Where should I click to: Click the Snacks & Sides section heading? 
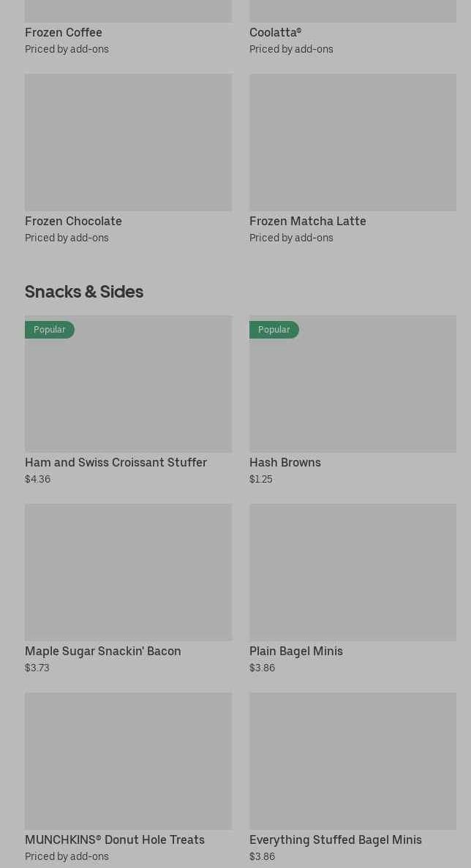[84, 291]
